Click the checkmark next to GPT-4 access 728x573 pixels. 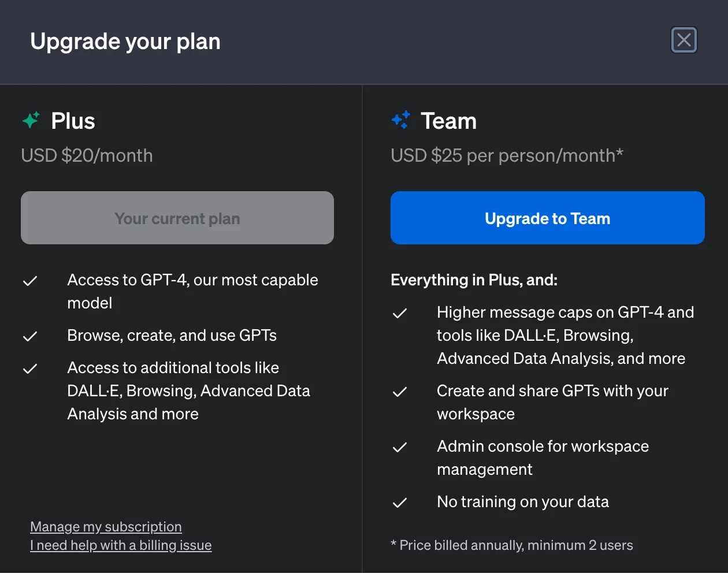coord(29,281)
